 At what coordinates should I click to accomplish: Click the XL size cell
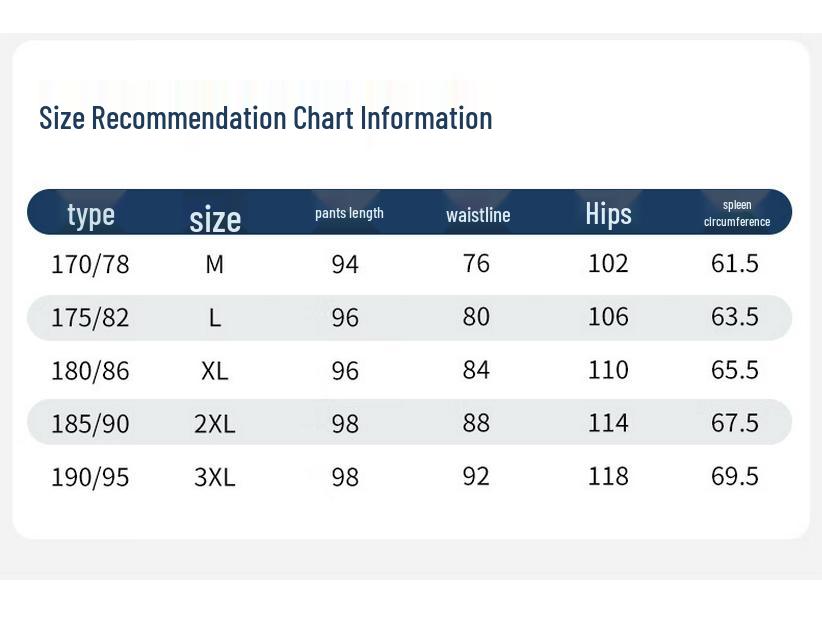[214, 370]
